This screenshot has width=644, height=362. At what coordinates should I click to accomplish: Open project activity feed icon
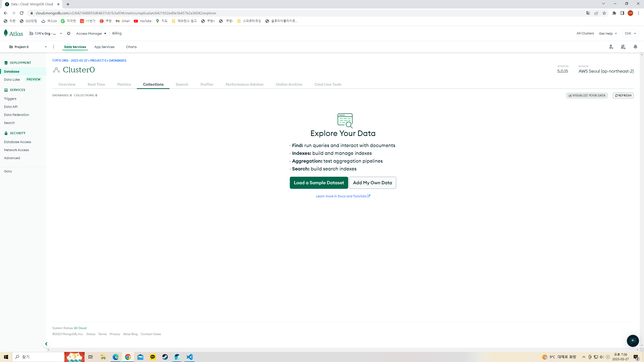[x=623, y=47]
